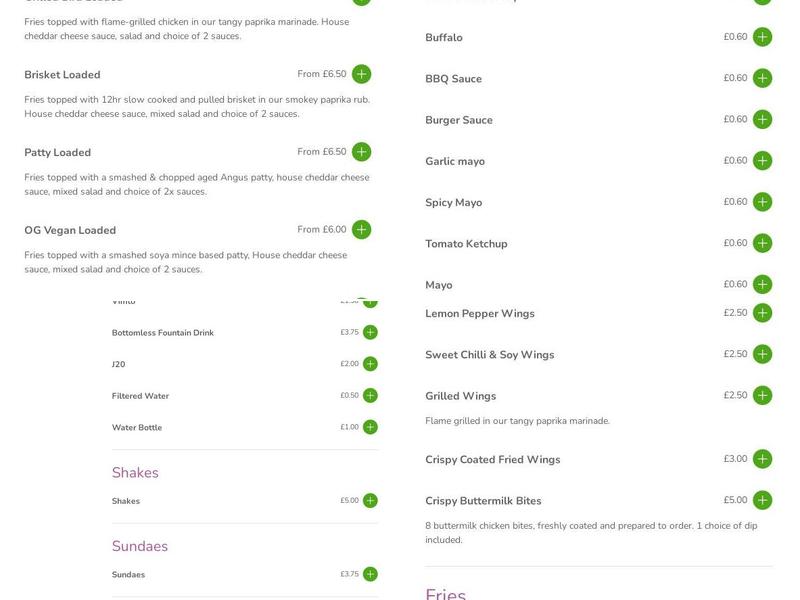This screenshot has width=800, height=600.
Task: Add Tomato Ketchup using the plus icon
Action: (763, 242)
